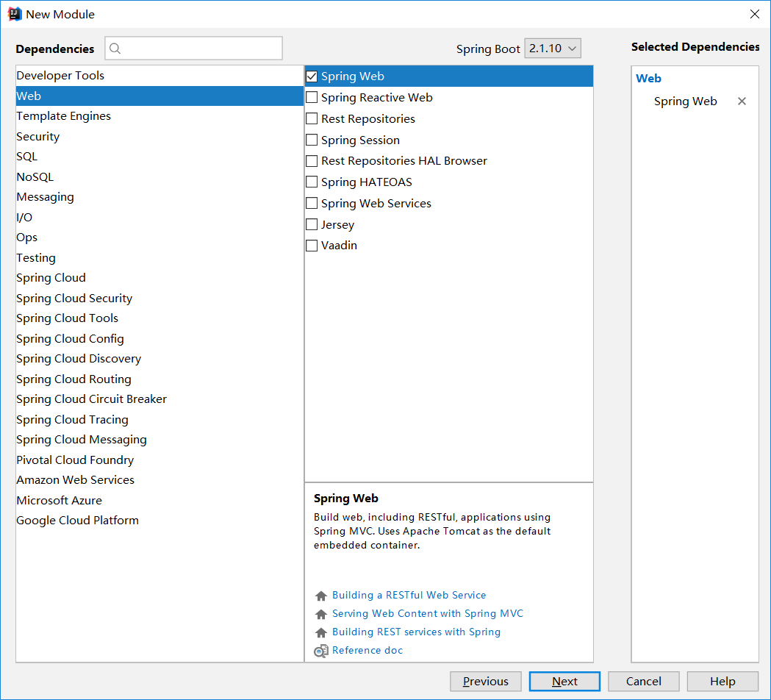
Task: Close the New Module dialog window
Action: (754, 14)
